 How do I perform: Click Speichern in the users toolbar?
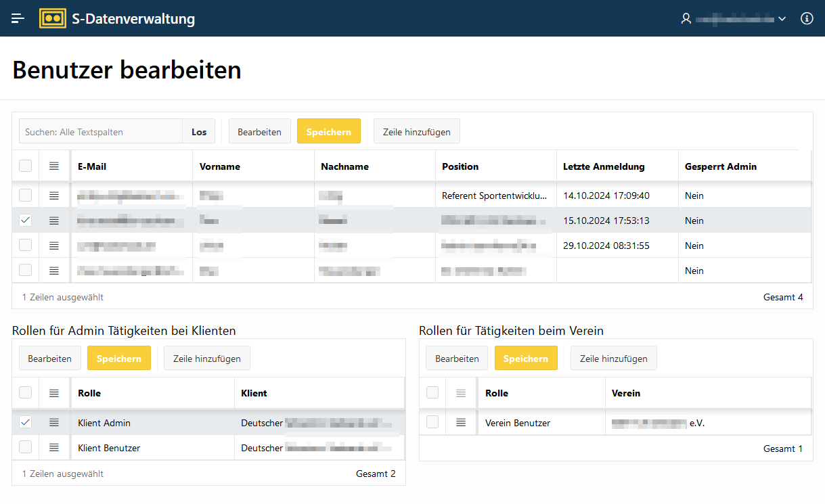click(328, 132)
